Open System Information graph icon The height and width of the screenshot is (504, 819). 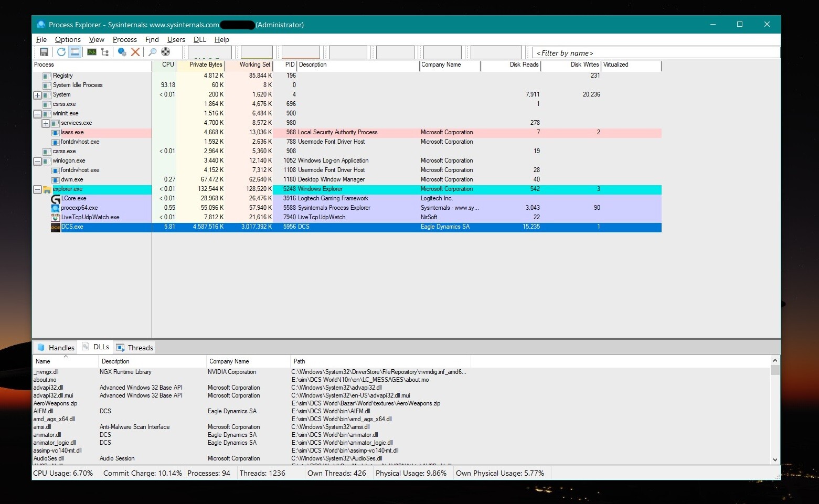(x=92, y=52)
